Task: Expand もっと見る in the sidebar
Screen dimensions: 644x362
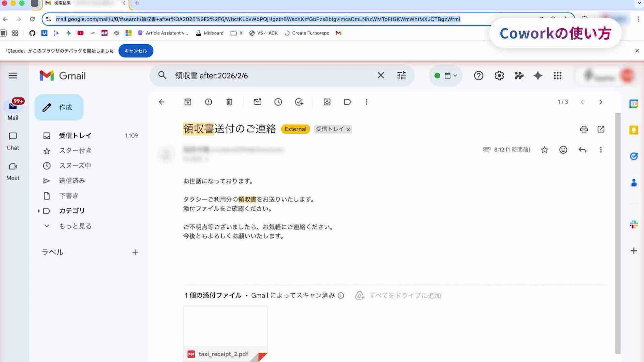Action: click(75, 226)
